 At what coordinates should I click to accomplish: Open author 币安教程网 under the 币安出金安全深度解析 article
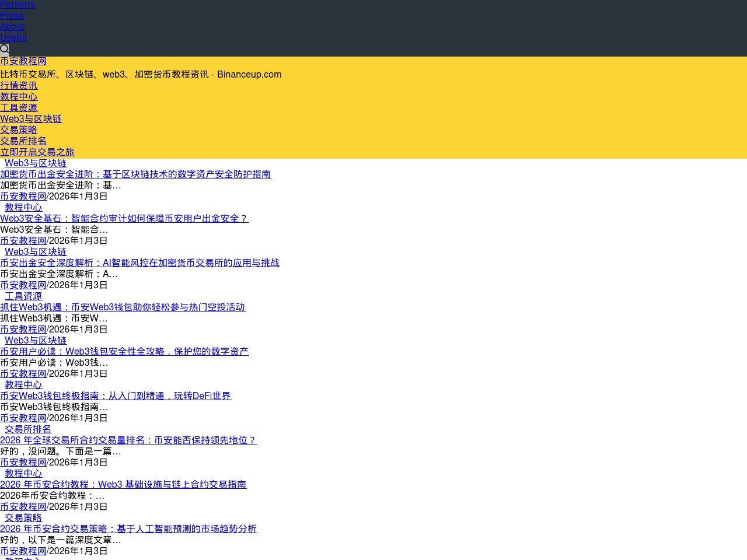tap(23, 285)
